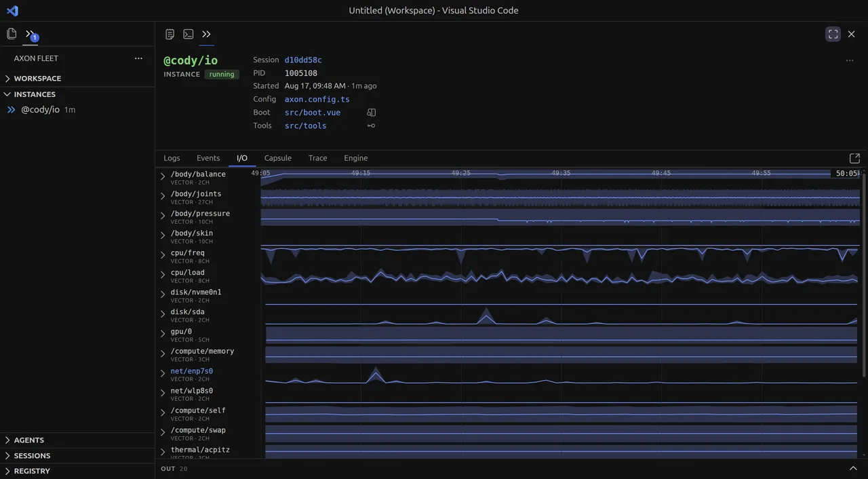This screenshot has width=868, height=479.
Task: Open src/tools link
Action: [306, 126]
